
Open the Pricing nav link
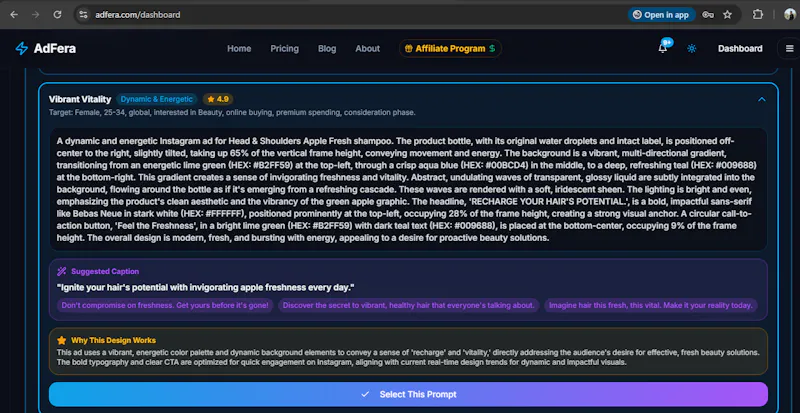[284, 48]
